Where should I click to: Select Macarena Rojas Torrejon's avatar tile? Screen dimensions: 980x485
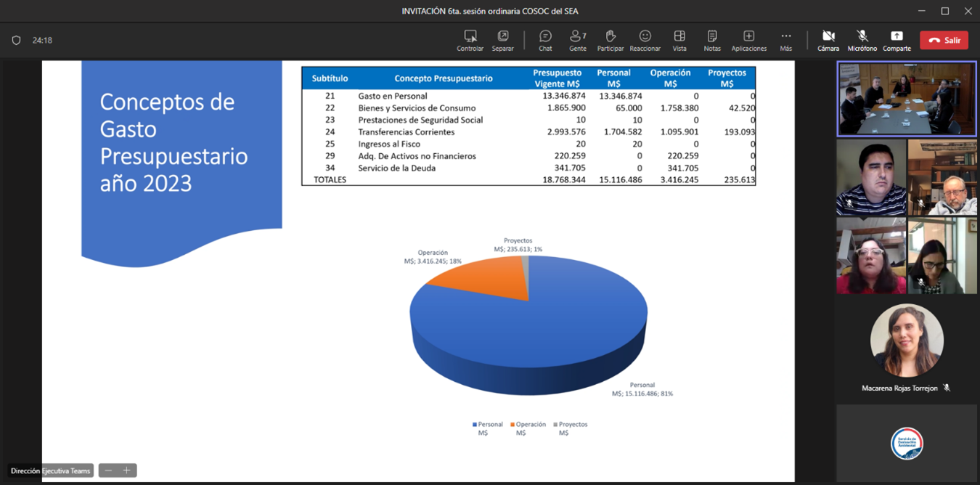pyautogui.click(x=907, y=341)
